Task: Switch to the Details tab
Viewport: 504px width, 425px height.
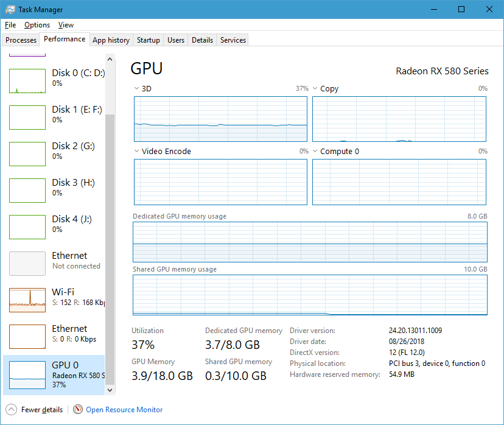Action: [x=203, y=40]
